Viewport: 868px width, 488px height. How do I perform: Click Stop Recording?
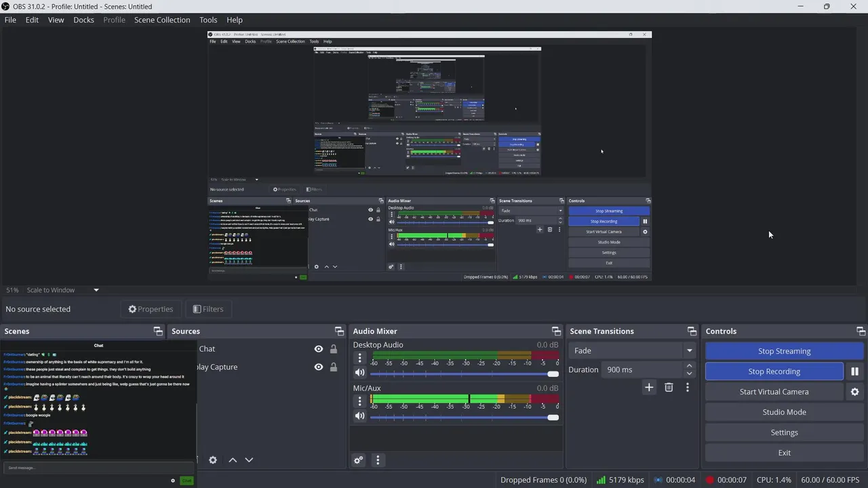point(774,371)
